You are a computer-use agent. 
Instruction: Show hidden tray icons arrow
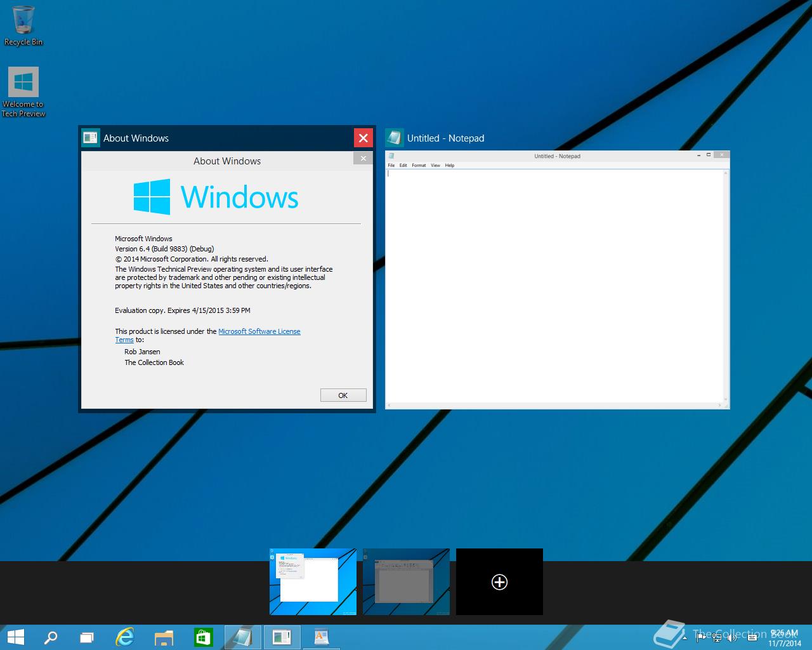click(684, 637)
